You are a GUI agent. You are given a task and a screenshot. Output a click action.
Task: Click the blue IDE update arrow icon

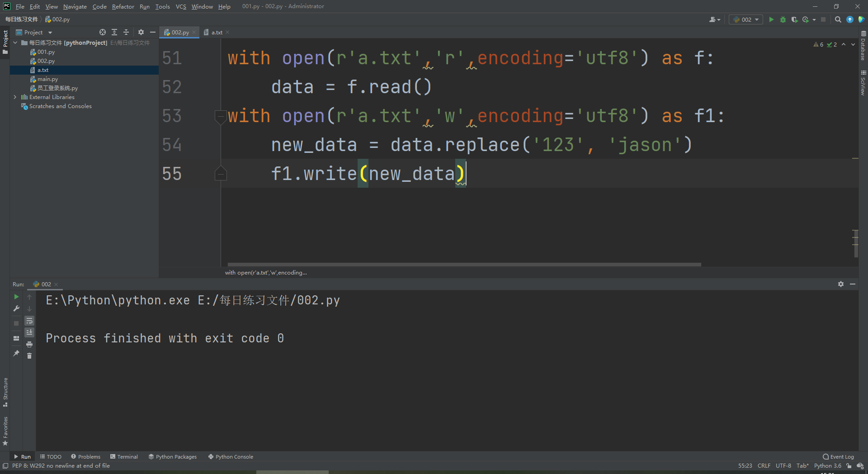coord(850,19)
